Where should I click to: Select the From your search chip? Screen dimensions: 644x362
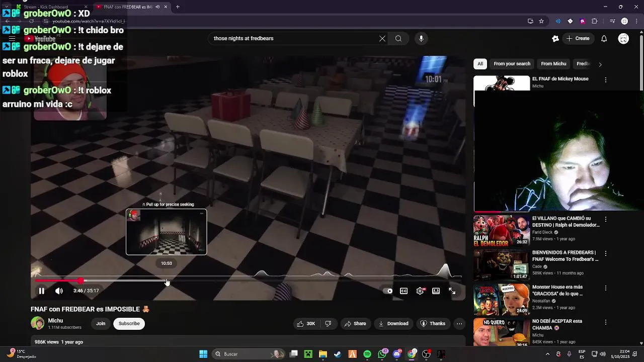pyautogui.click(x=512, y=64)
